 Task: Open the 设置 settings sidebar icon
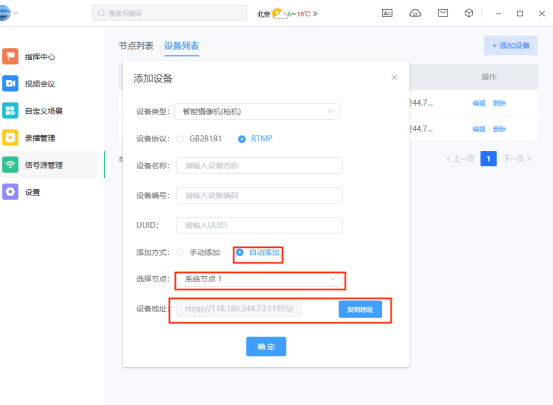point(10,192)
